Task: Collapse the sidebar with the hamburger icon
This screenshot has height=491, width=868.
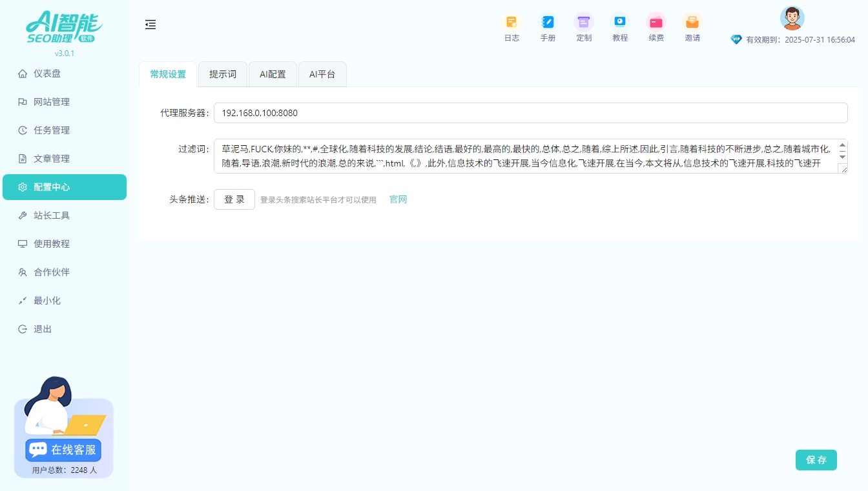Action: (x=150, y=25)
